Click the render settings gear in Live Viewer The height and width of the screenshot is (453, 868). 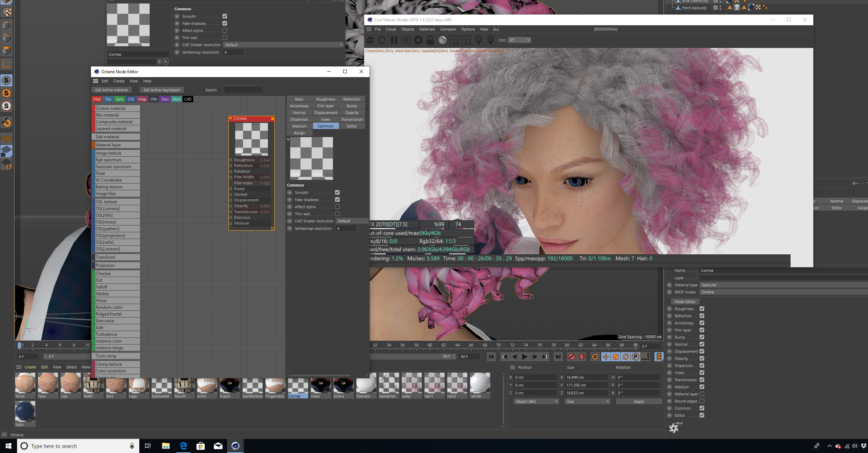[418, 40]
